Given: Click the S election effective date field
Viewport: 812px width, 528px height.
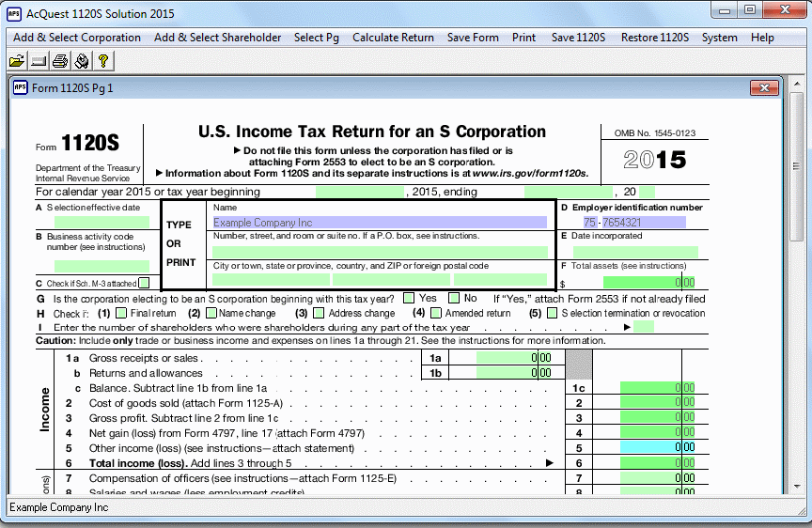Looking at the screenshot, I should point(102,222).
